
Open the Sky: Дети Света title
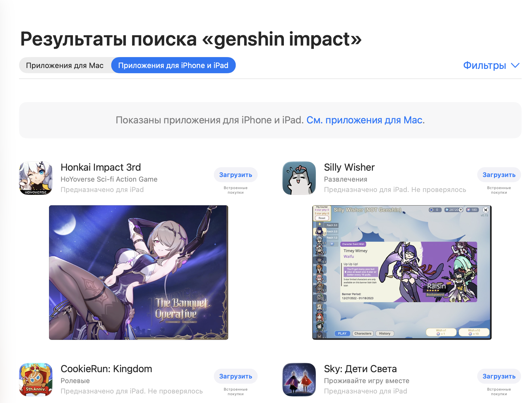click(x=360, y=369)
